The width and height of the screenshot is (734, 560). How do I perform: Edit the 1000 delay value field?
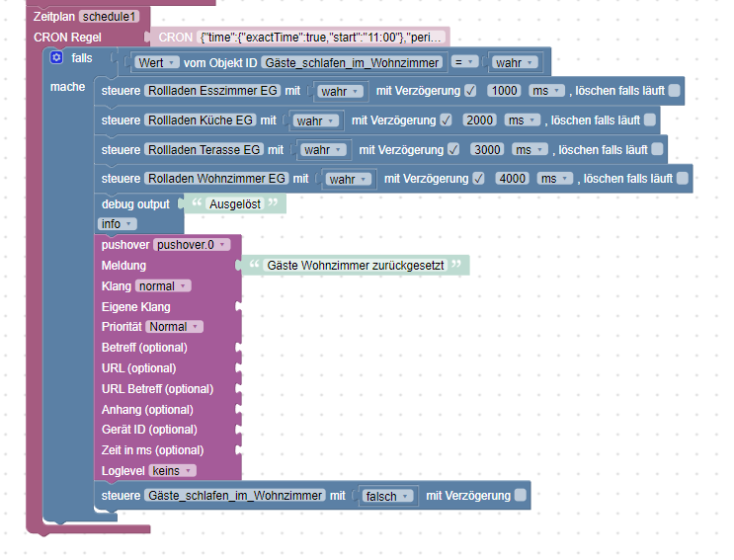click(x=504, y=91)
